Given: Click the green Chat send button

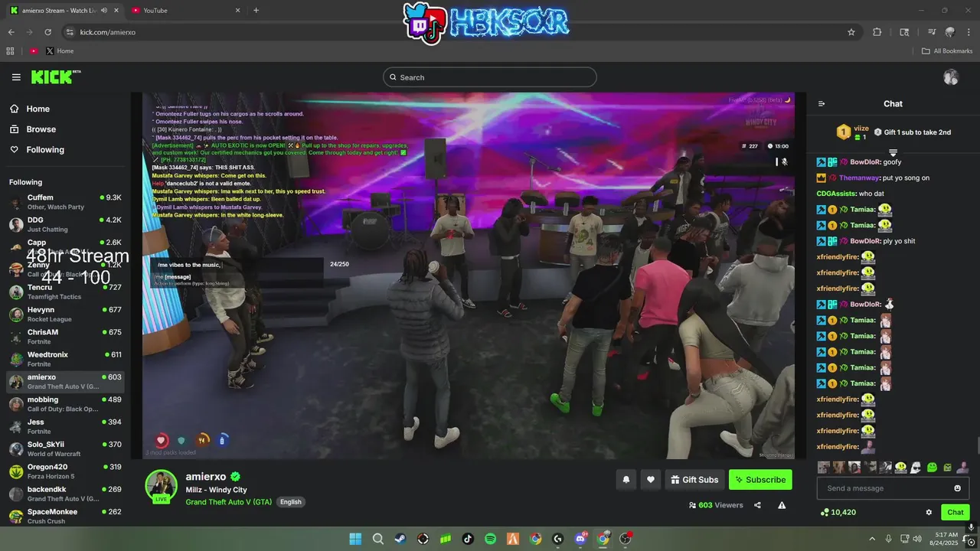Looking at the screenshot, I should click(955, 513).
